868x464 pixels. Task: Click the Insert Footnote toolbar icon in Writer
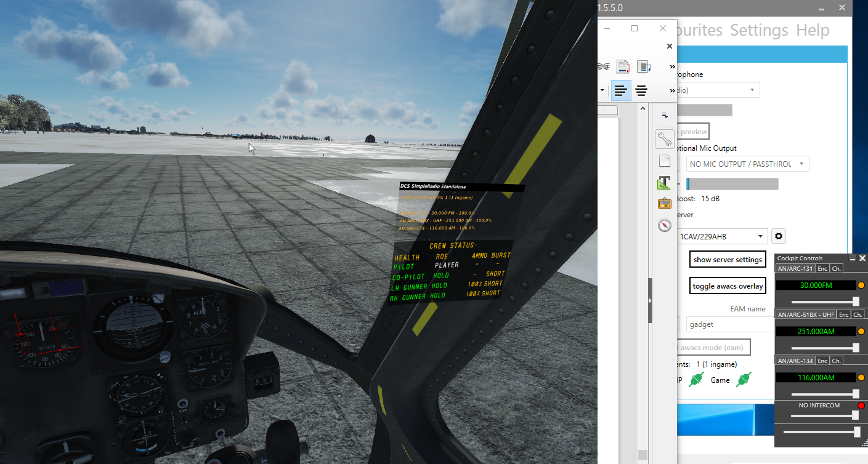click(623, 66)
